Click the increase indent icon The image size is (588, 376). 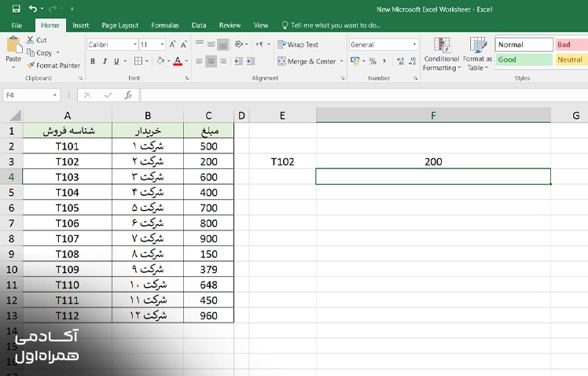point(251,61)
